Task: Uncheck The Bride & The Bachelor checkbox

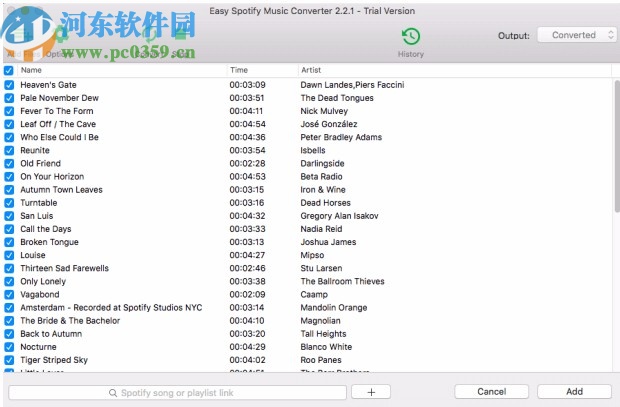Action: 9,321
